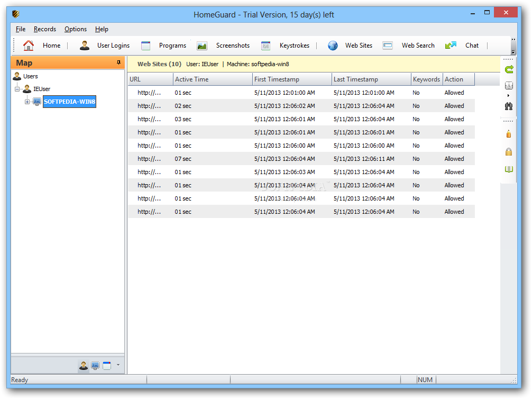Click the binoculars find icon
This screenshot has height=399, width=532.
509,106
